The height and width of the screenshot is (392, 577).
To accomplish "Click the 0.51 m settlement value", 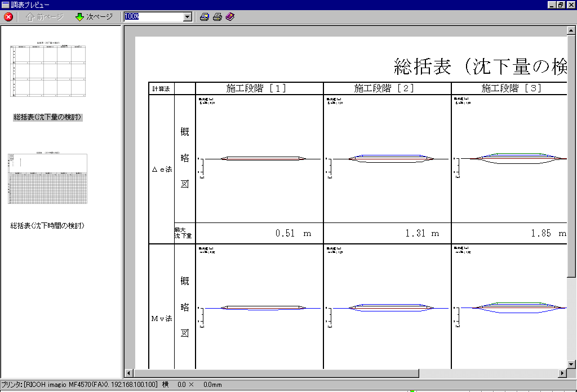I will click(293, 233).
